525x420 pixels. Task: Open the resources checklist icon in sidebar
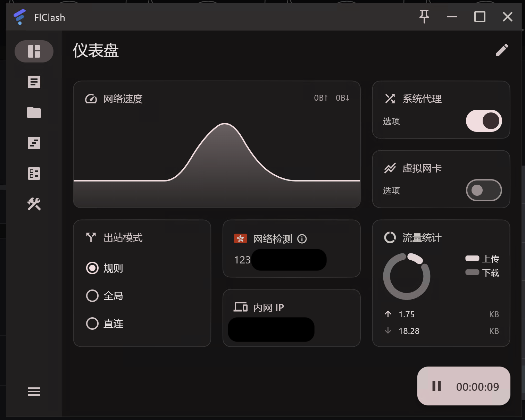34,174
